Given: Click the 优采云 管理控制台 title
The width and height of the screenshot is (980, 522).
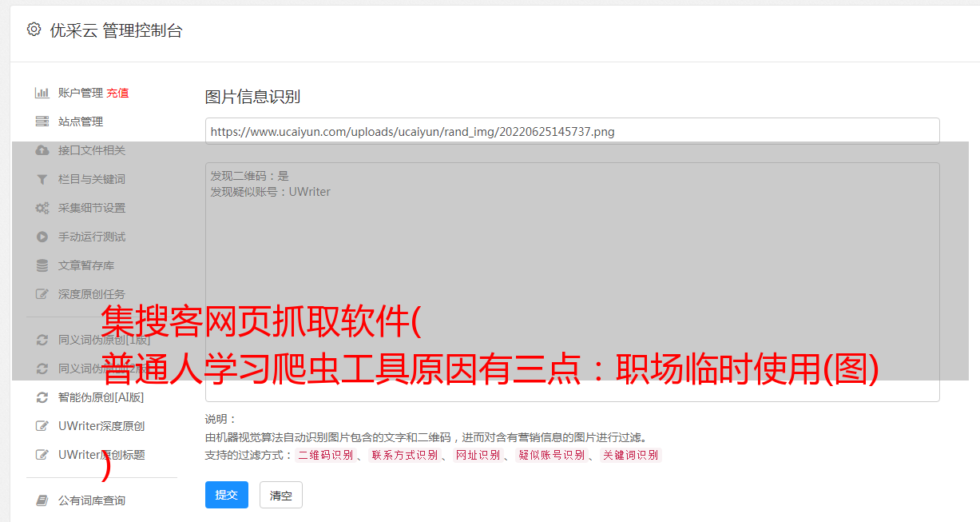Looking at the screenshot, I should pos(116,30).
